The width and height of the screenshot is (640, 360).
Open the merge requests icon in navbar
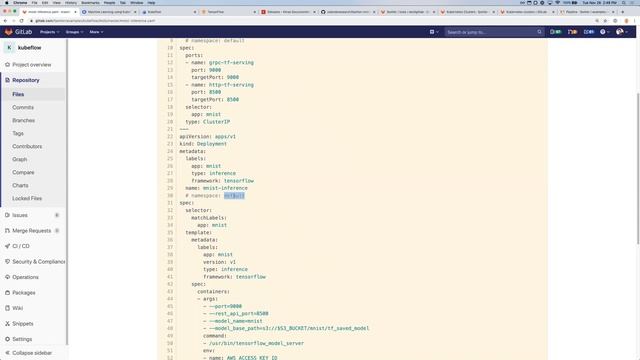coord(572,32)
